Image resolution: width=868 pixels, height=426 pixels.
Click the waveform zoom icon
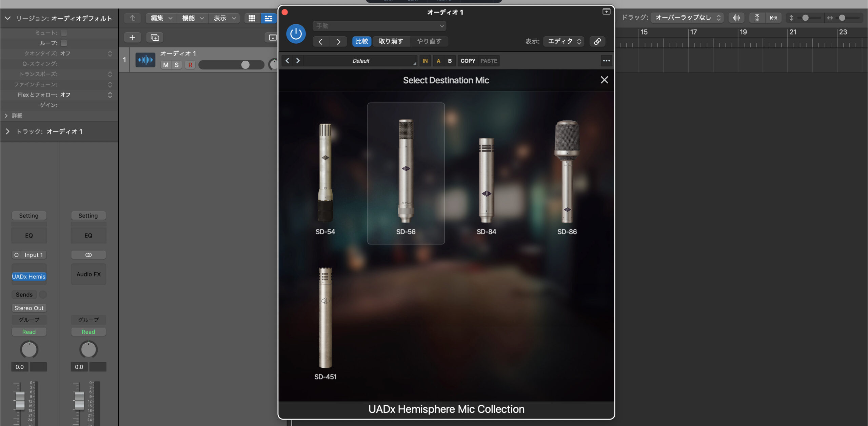(x=736, y=18)
